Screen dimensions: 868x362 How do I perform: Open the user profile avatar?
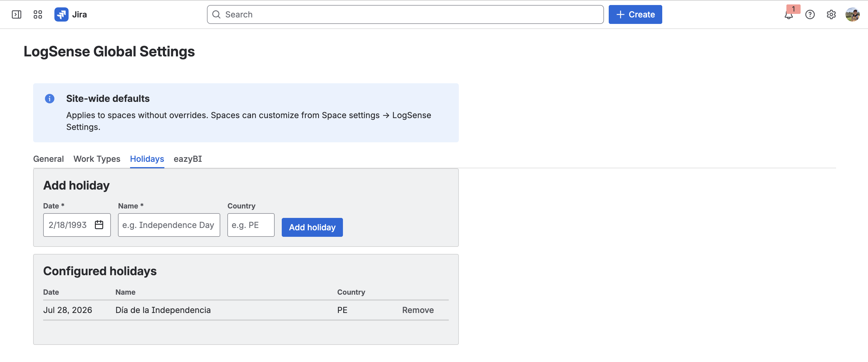tap(853, 14)
